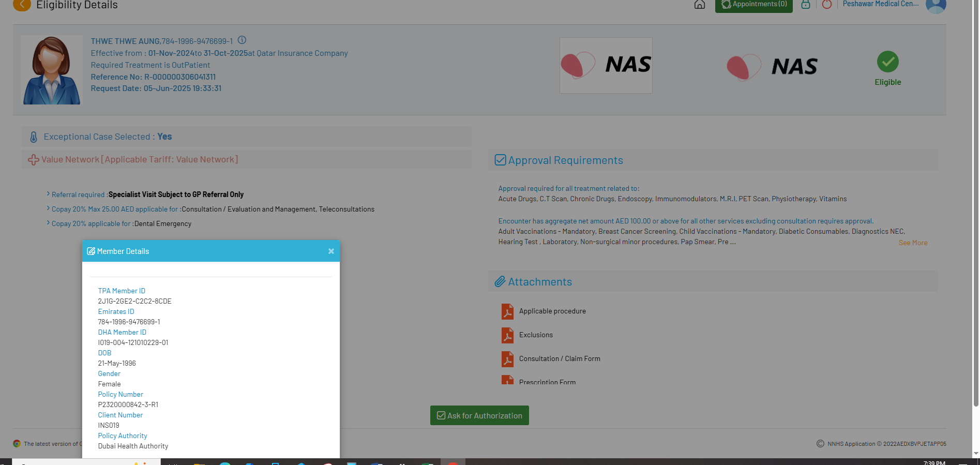This screenshot has height=465, width=980.
Task: Click the red power logout icon
Action: pos(827,5)
